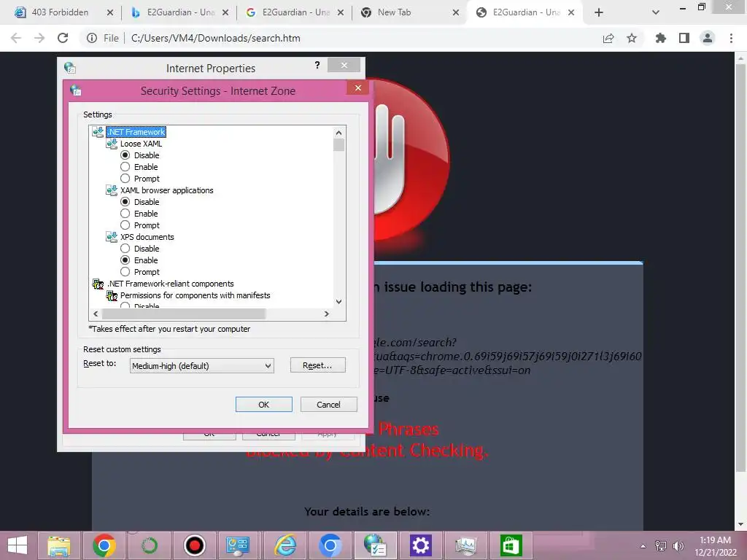Select Permissions for components with manifests
Screen dimensions: 747x560
(x=195, y=295)
